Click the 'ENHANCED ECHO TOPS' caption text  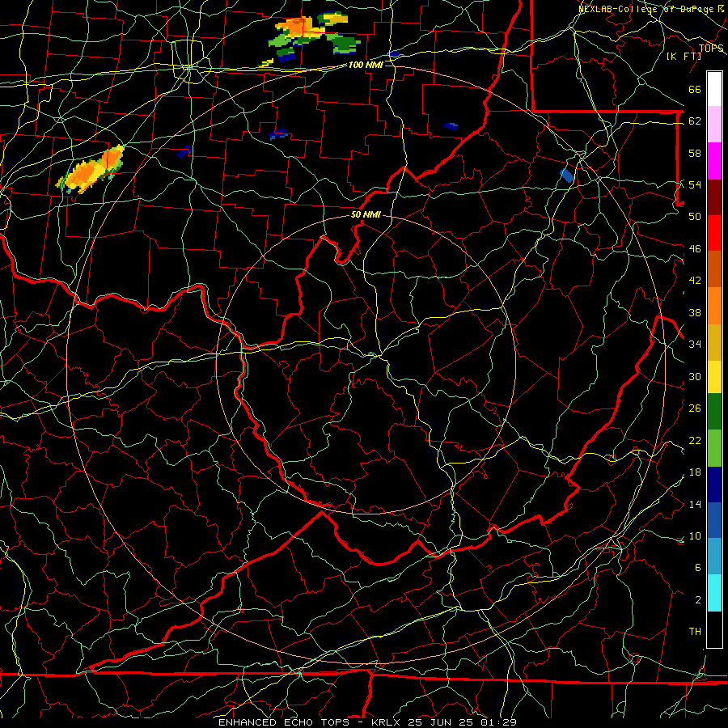[284, 722]
